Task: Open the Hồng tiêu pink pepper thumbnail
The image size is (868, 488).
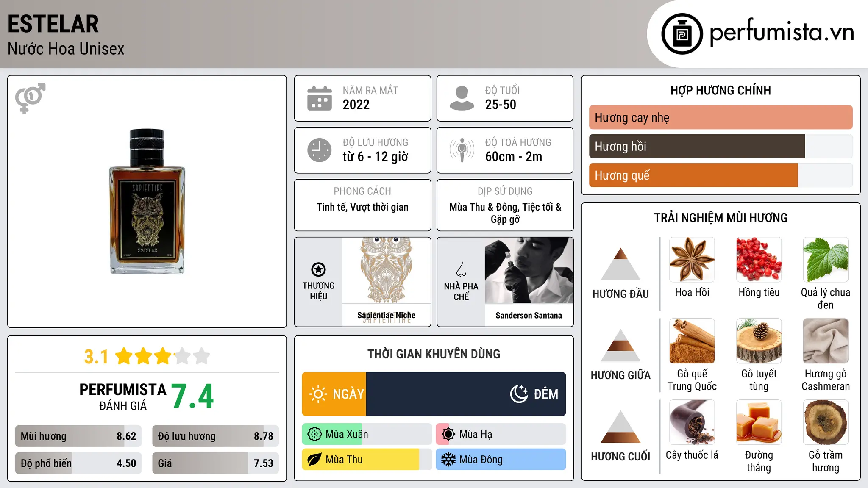Action: [x=759, y=260]
